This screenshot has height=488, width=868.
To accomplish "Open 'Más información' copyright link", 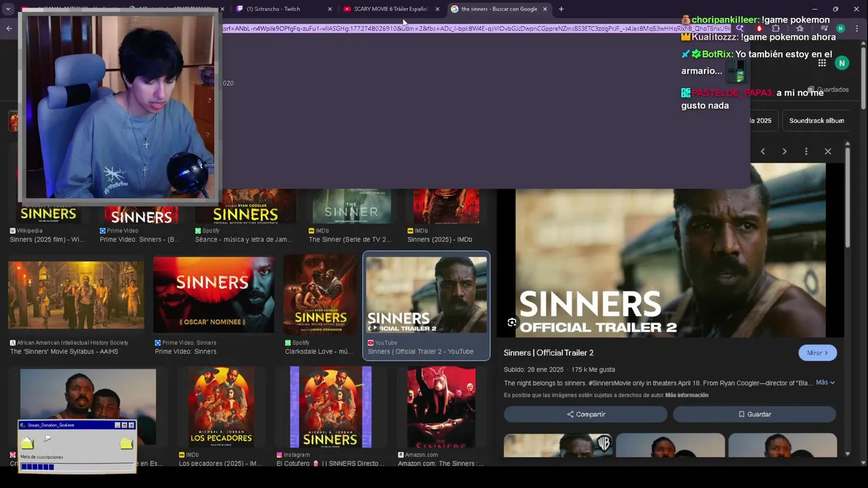I will 686,395.
